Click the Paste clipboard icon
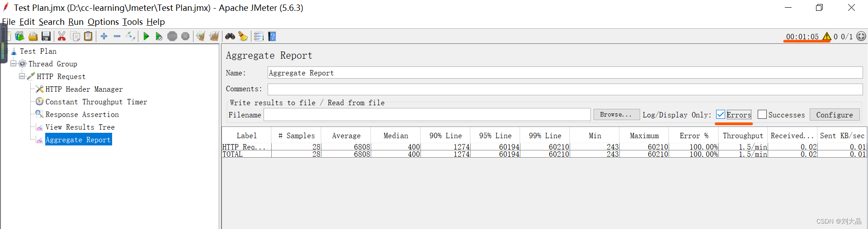868x229 pixels. coord(89,36)
